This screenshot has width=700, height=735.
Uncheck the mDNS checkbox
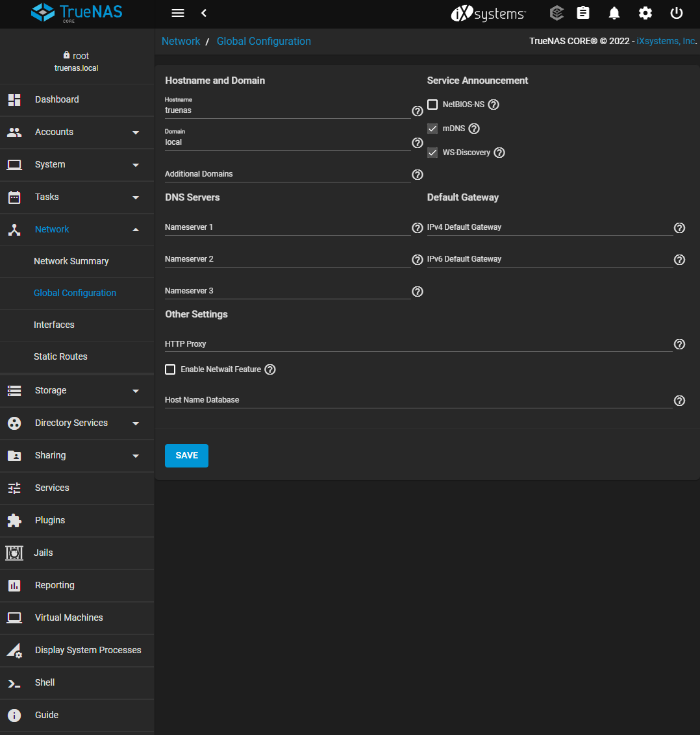point(432,129)
